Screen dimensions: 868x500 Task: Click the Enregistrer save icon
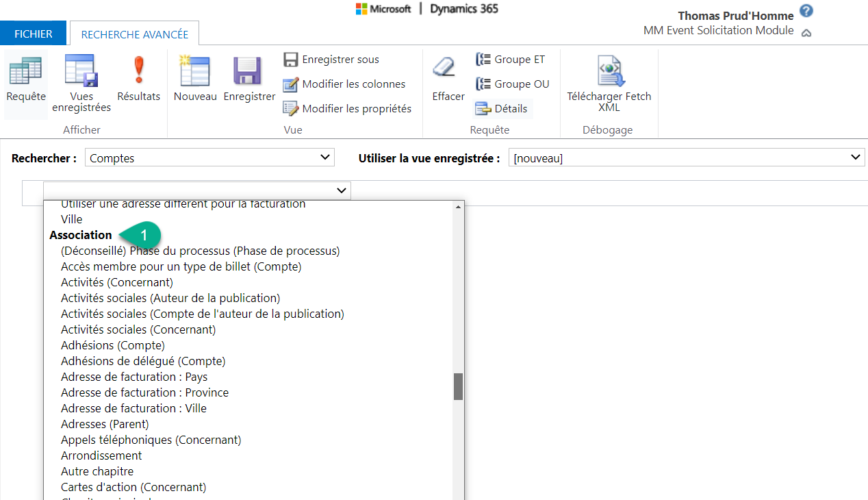(249, 71)
